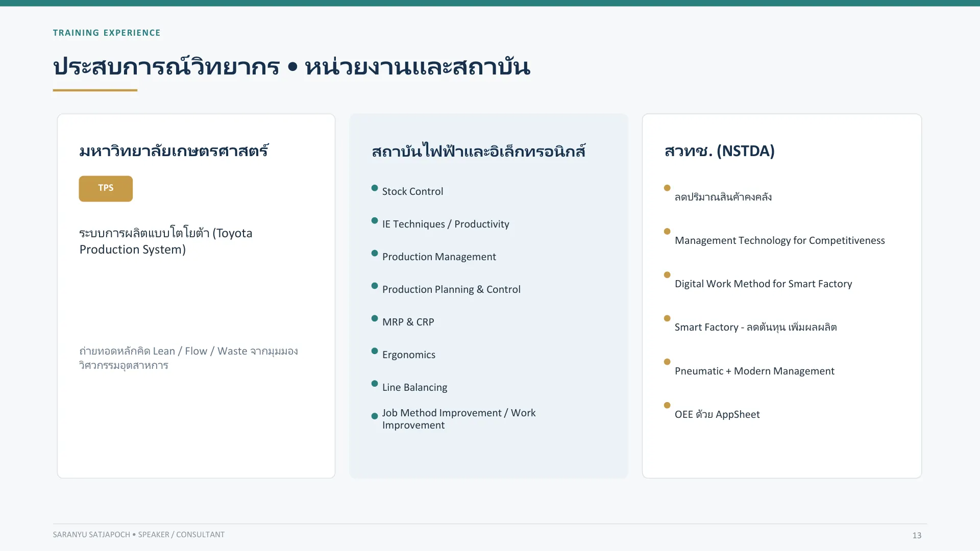This screenshot has width=980, height=551.
Task: Select the heading มหาวิทยาลัยเกษตรศาสตร์
Action: point(174,151)
